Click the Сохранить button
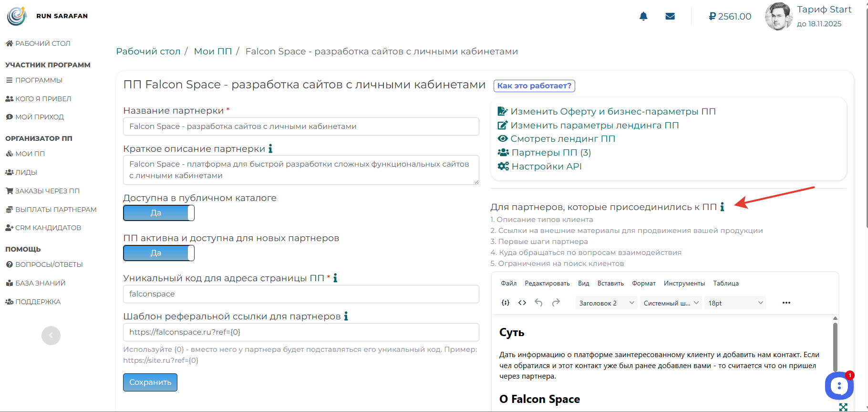Image resolution: width=868 pixels, height=412 pixels. coord(150,382)
